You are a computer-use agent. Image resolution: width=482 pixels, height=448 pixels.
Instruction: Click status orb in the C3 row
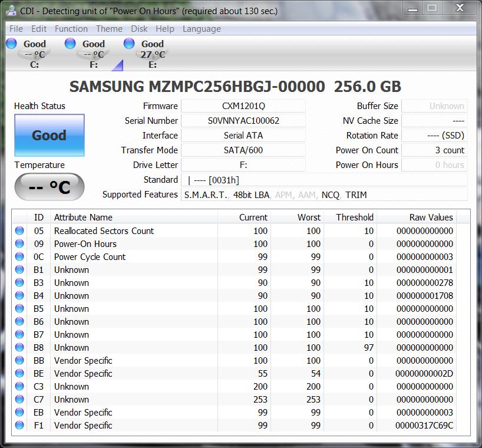tap(19, 386)
